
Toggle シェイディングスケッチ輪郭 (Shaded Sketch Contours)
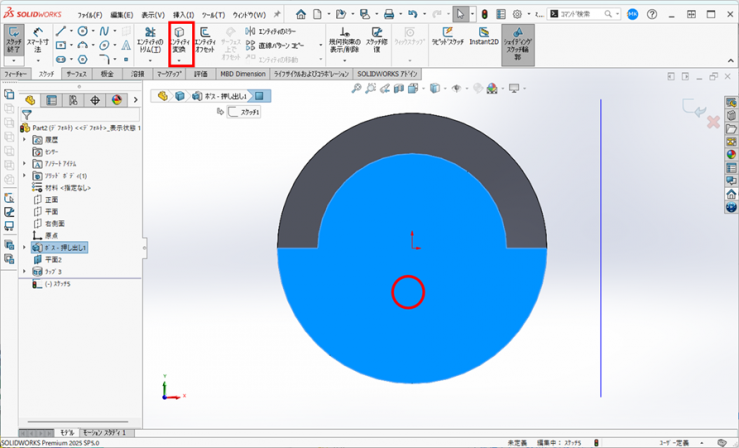[x=518, y=44]
